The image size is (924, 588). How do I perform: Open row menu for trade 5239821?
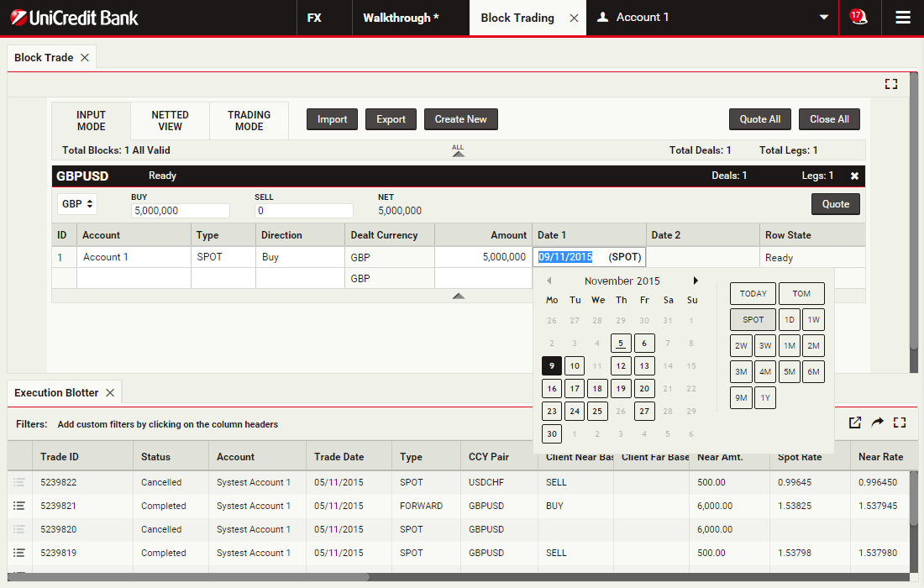click(19, 506)
